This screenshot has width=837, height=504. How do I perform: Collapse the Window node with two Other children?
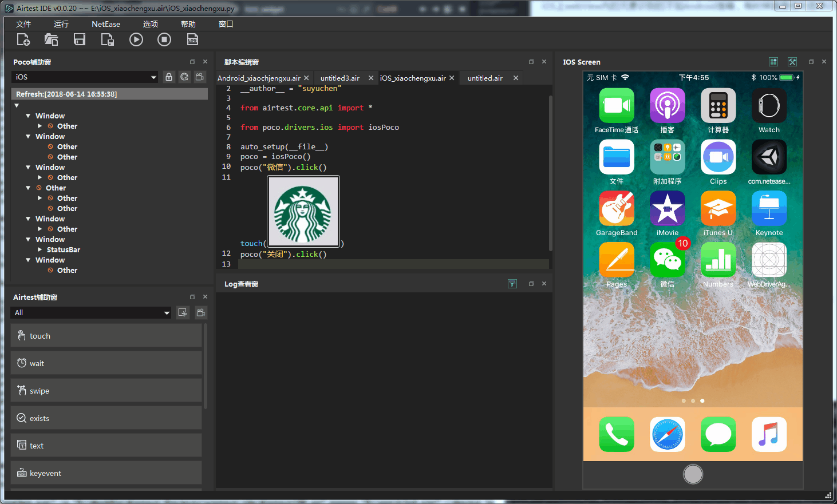[x=28, y=137]
